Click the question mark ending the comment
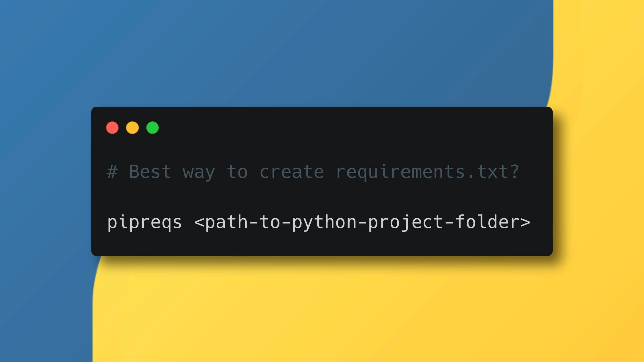The width and height of the screenshot is (644, 362). 515,172
